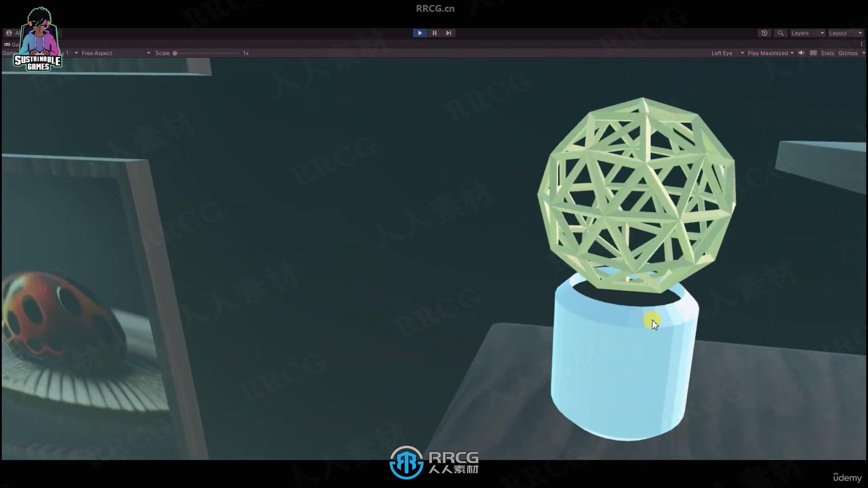Click the Scale slider control
This screenshot has width=868, height=488.
tap(174, 53)
